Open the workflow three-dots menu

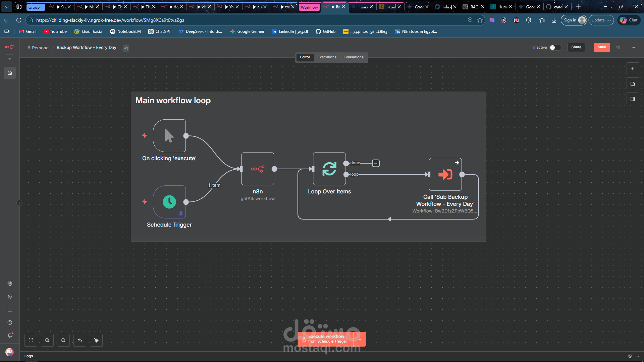click(633, 47)
